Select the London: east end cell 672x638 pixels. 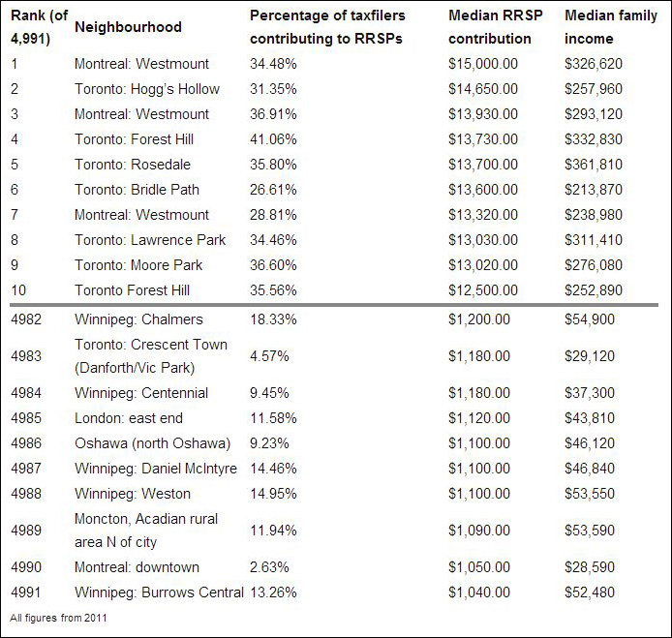129,418
